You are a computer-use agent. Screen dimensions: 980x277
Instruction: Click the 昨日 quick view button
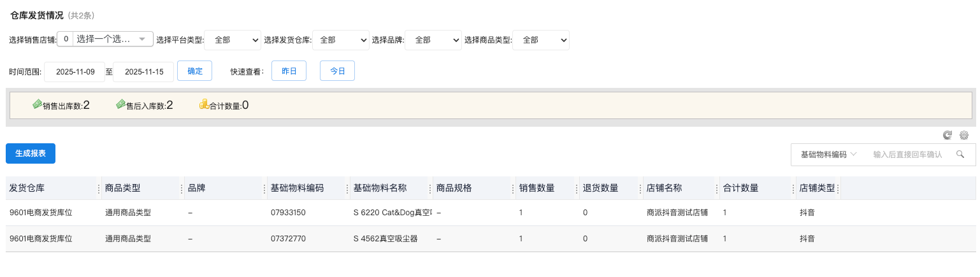point(289,71)
